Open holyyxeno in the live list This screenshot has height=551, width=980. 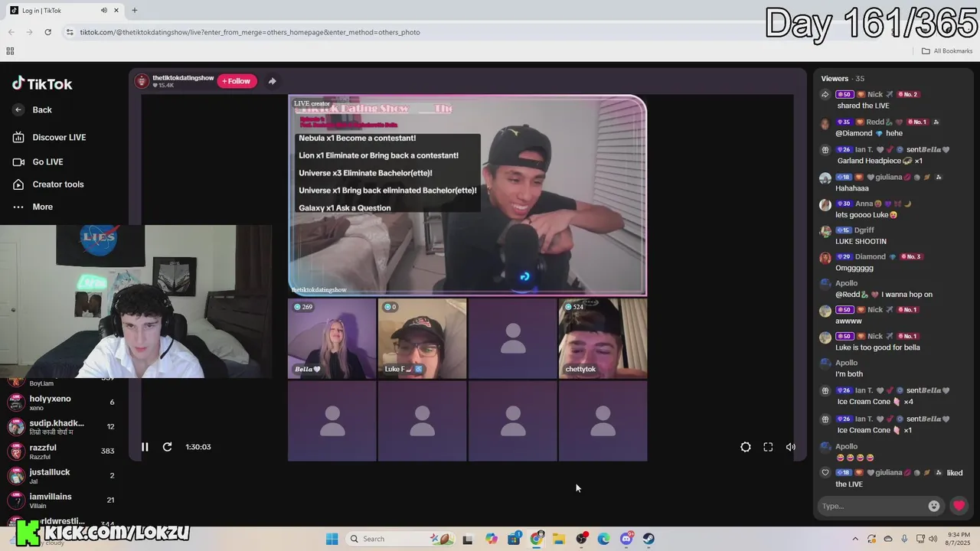pos(61,403)
